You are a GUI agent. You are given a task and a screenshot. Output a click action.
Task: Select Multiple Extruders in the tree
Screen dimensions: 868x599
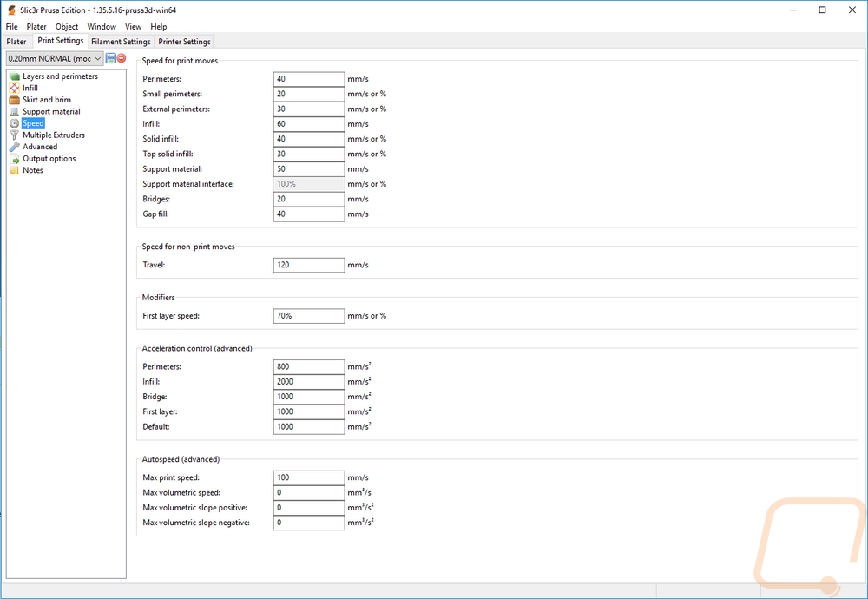point(54,135)
